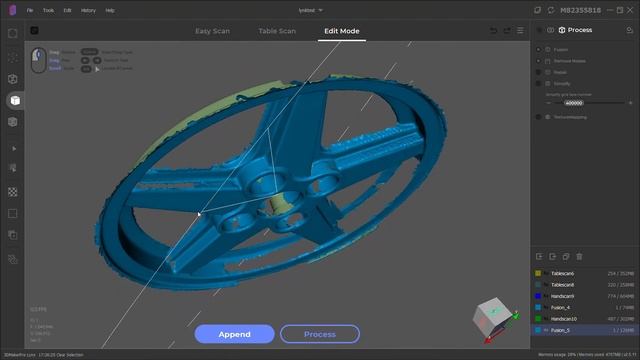This screenshot has height=360, width=640.
Task: Select the rectangle selection icon in sidebar
Action: [x=13, y=213]
